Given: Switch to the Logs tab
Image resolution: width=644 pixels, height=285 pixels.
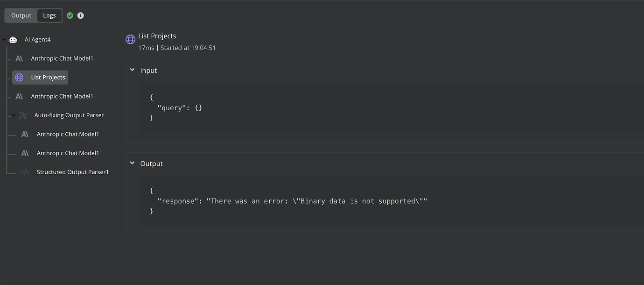Looking at the screenshot, I should pos(49,15).
